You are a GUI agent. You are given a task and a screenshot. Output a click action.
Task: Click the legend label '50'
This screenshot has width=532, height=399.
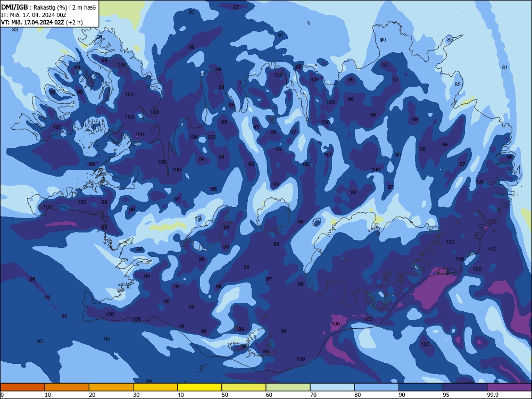pyautogui.click(x=225, y=395)
